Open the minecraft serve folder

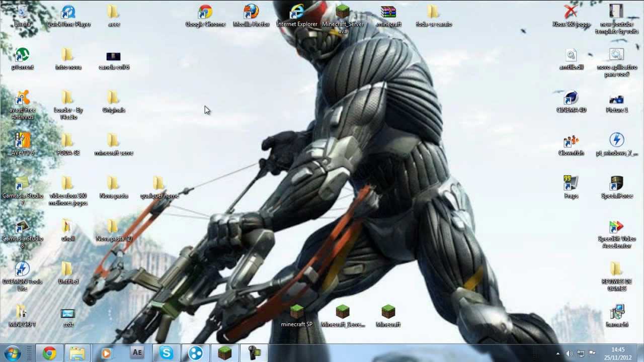point(114,144)
